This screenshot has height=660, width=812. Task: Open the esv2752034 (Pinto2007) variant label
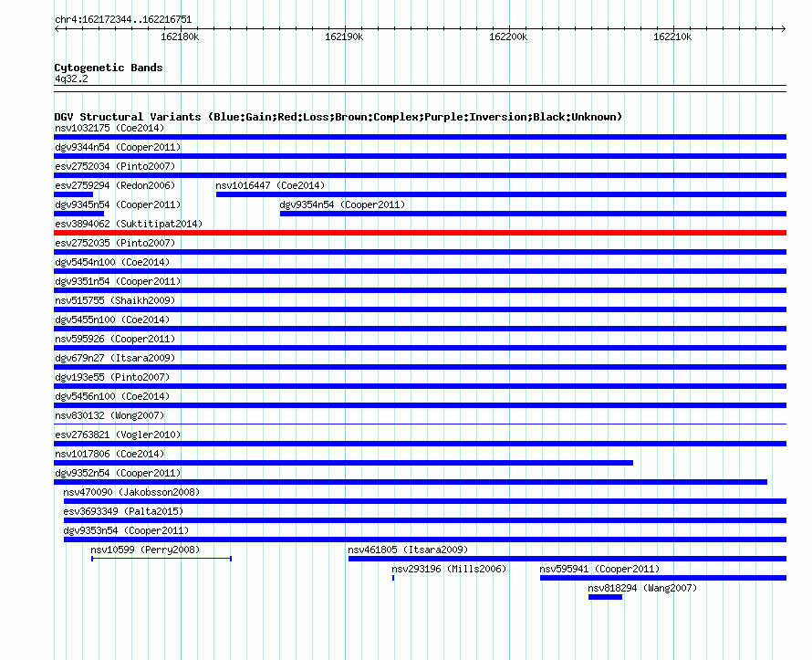[115, 166]
